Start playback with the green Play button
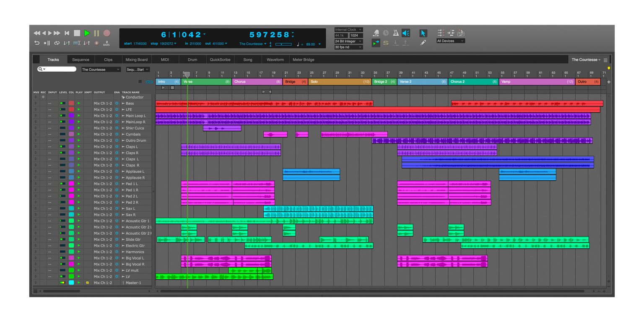644x322 pixels. point(87,33)
